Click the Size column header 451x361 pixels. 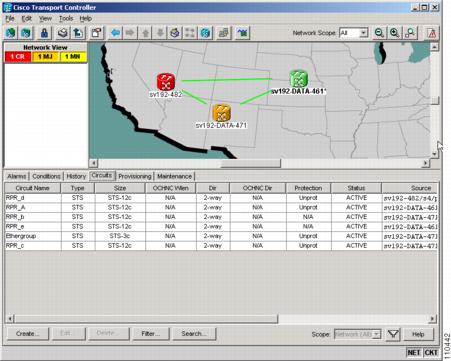[x=120, y=188]
